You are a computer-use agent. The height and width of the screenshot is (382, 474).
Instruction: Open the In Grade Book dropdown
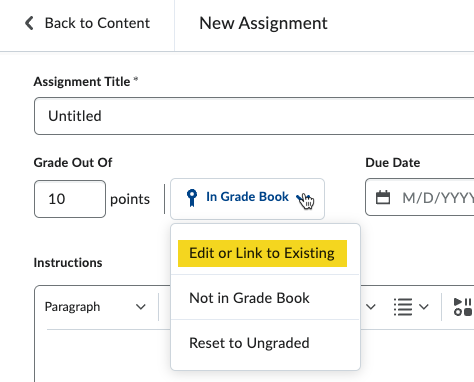[247, 199]
